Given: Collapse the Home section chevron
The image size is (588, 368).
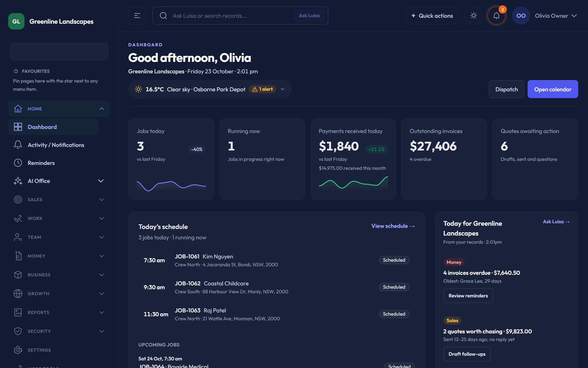Looking at the screenshot, I should [102, 108].
